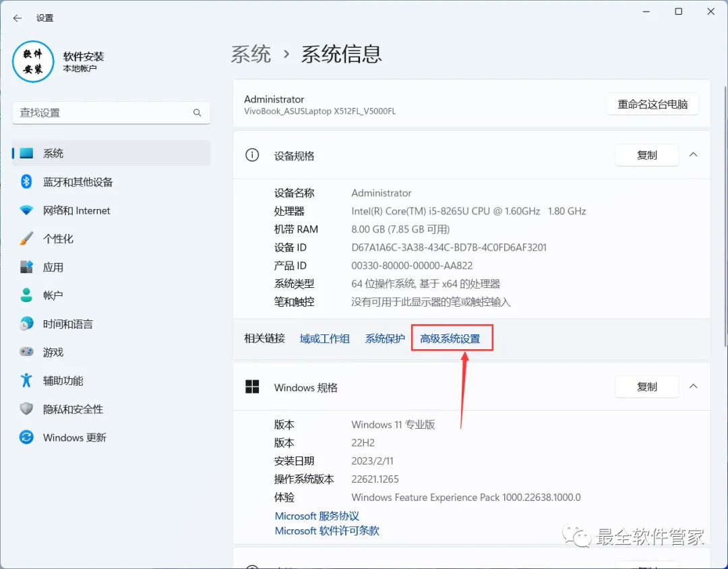728x569 pixels.
Task: Click the 设备规格 info icon
Action: click(x=252, y=155)
